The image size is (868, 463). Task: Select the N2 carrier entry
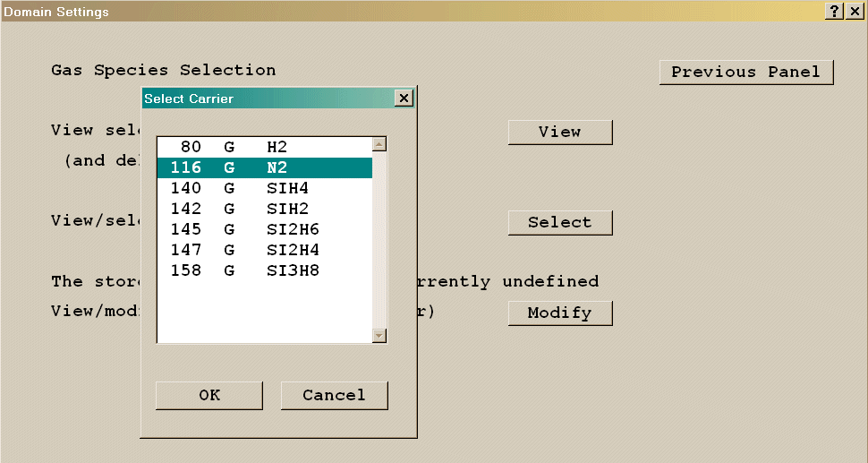coord(264,167)
